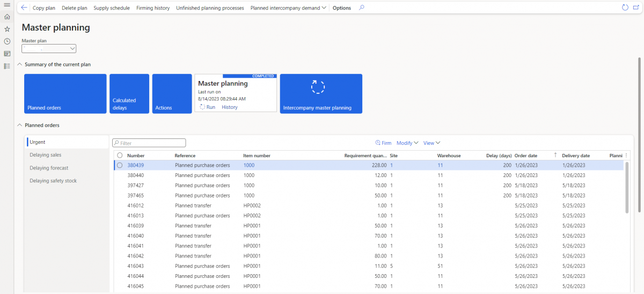This screenshot has width=644, height=294.
Task: Click the sort arrow on the Order date column
Action: [555, 155]
